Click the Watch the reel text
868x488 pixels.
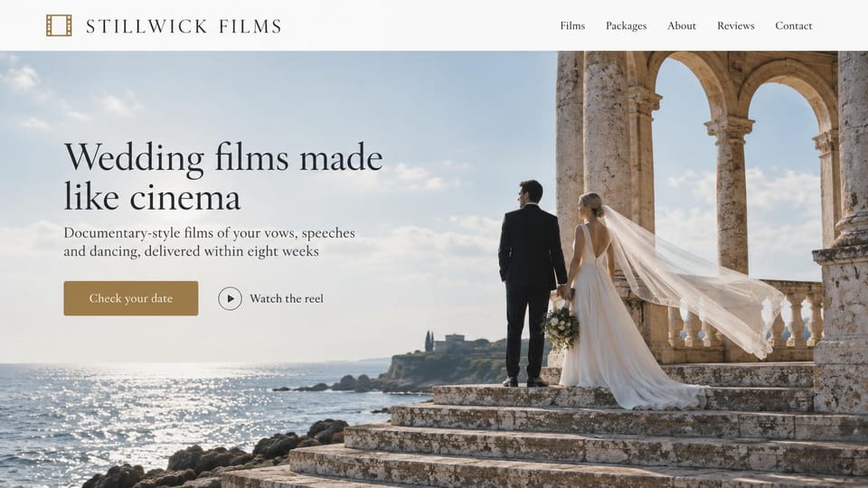coord(287,299)
